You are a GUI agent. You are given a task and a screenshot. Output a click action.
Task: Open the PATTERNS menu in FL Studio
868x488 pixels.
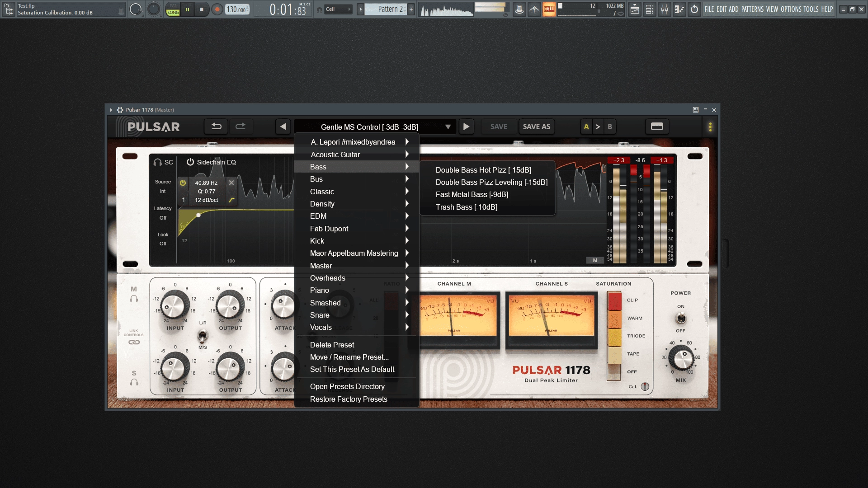[752, 9]
